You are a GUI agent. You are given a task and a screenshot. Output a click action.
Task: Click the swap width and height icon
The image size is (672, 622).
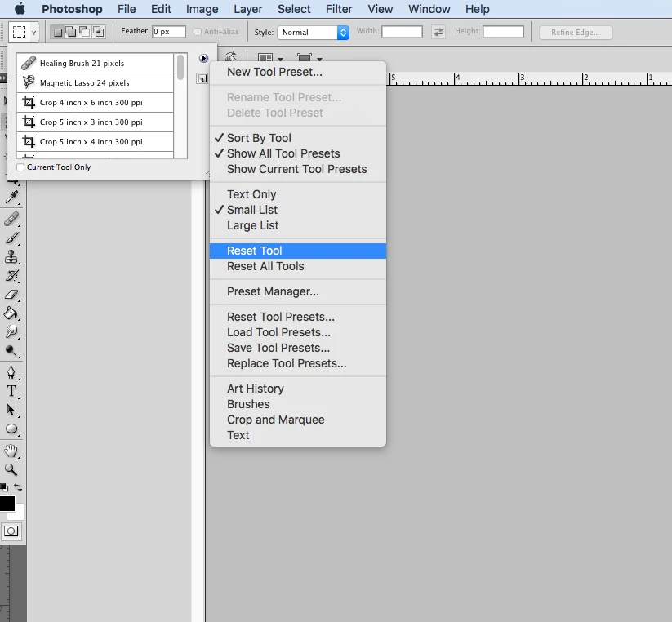(x=438, y=32)
